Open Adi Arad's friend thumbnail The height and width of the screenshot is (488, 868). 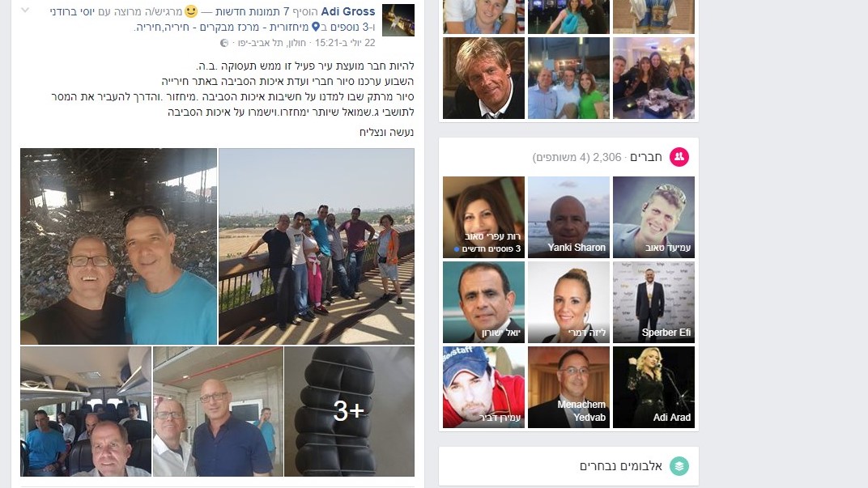click(x=653, y=388)
